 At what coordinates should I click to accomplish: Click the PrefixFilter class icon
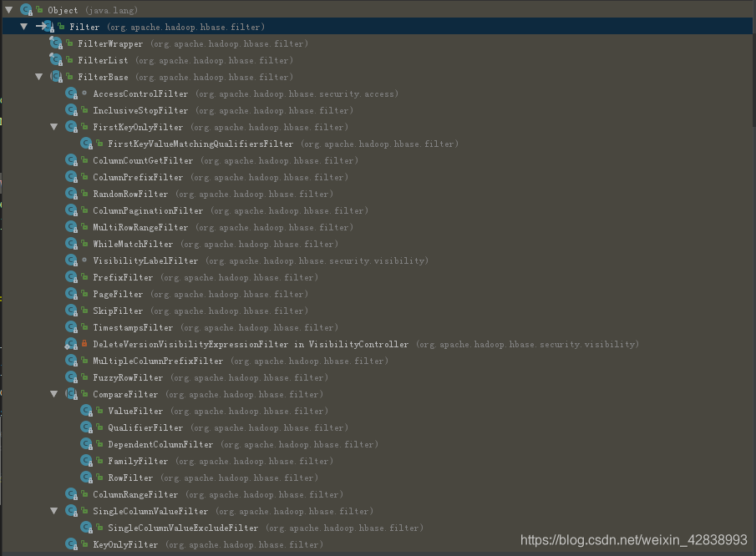(x=71, y=277)
